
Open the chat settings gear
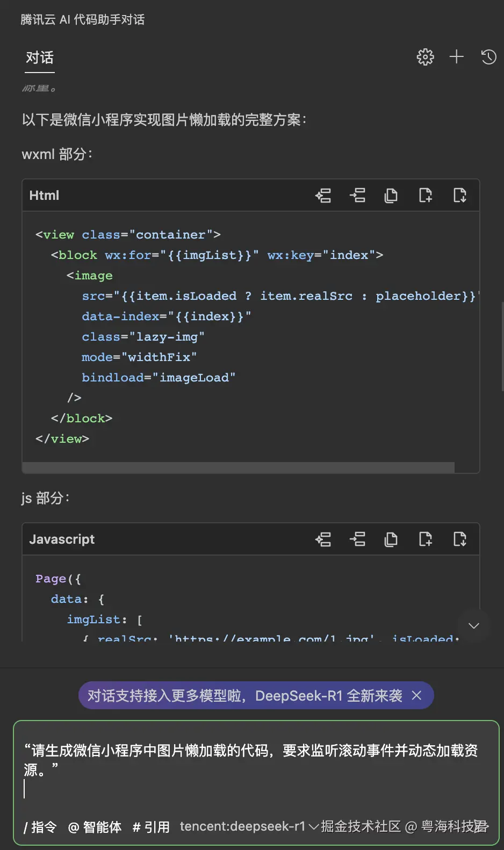425,57
